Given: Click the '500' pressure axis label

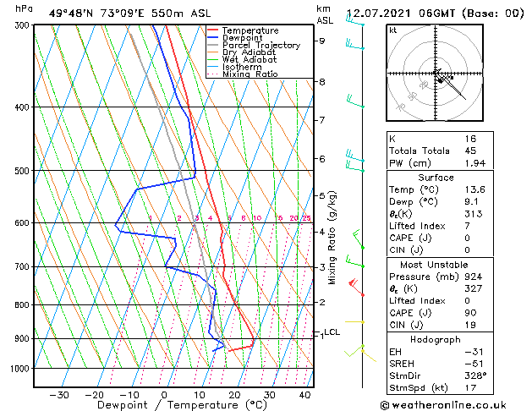Looking at the screenshot, I should click(24, 171).
